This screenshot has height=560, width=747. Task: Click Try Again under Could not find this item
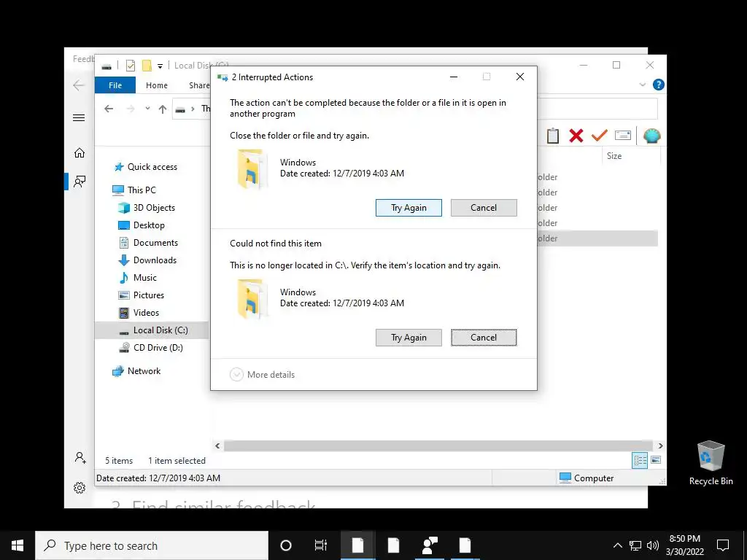pos(409,338)
